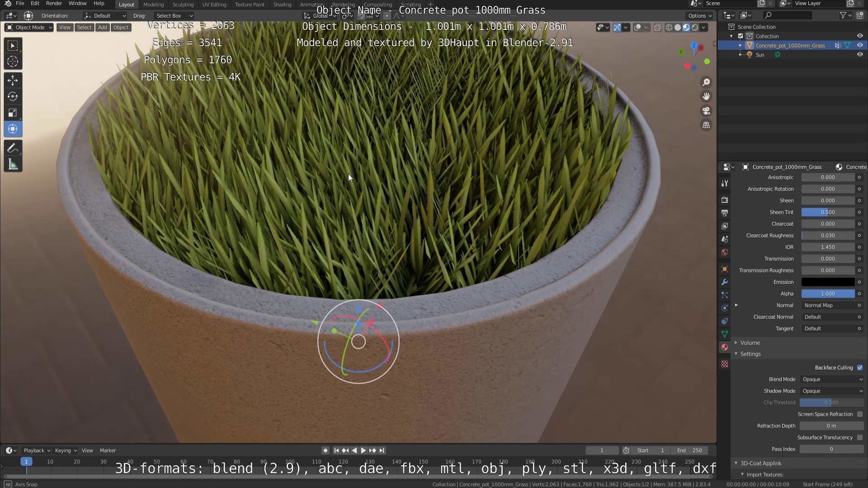Screen dimensions: 868x488
Task: Open the Shadow Mode dropdown
Action: (832, 391)
